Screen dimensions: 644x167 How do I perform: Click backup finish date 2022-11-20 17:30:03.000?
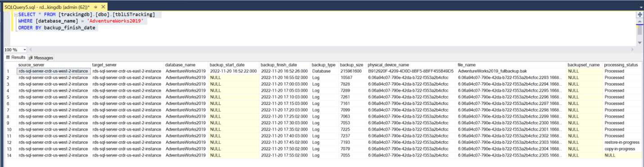(x=285, y=123)
